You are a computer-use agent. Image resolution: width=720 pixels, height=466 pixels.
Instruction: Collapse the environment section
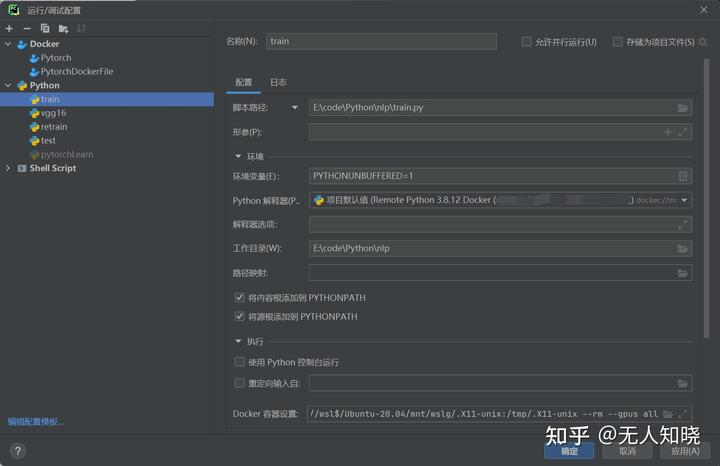[238, 157]
